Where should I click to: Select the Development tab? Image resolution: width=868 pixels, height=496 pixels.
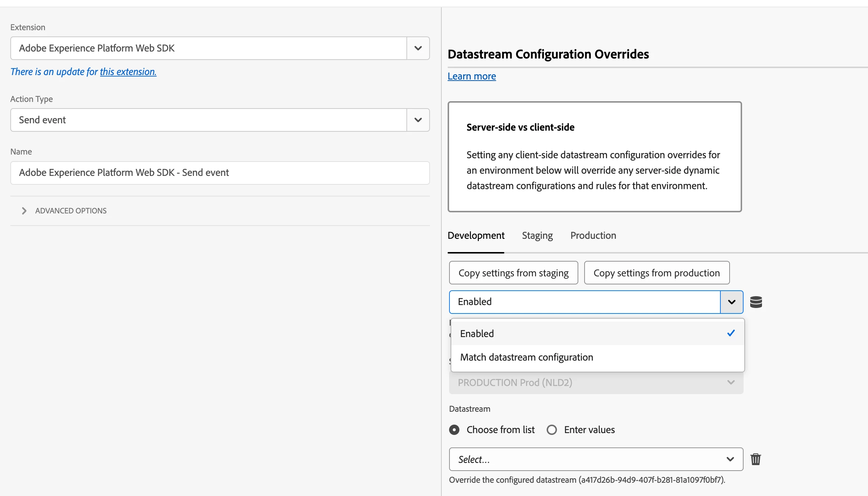[476, 235]
